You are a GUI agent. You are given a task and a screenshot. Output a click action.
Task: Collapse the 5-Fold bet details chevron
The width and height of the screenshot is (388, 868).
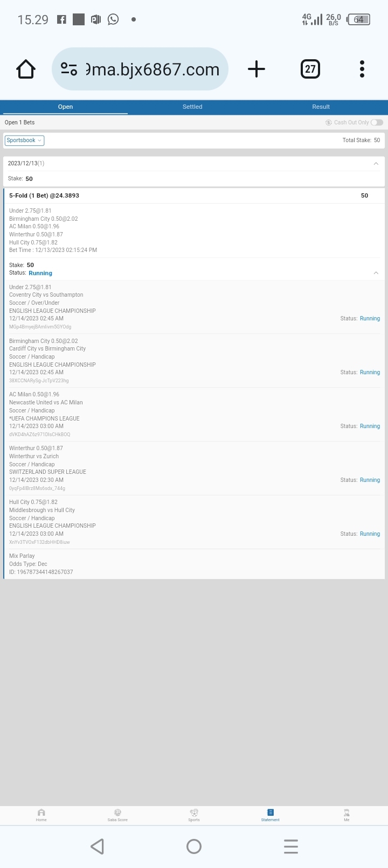(x=376, y=273)
